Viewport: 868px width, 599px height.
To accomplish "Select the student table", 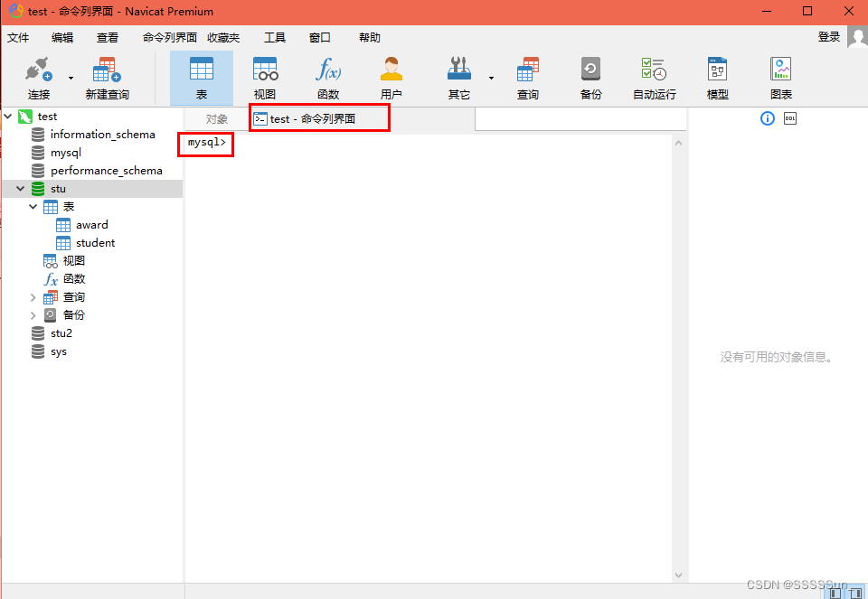I will point(95,243).
